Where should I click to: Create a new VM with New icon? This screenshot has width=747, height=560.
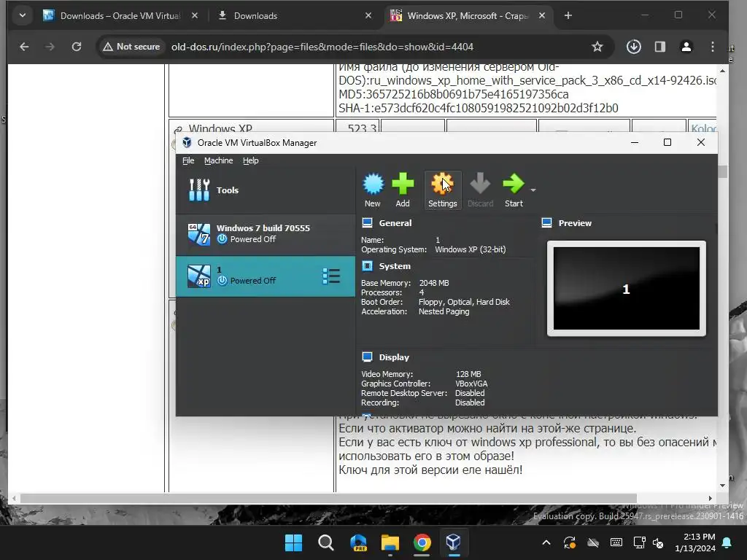click(x=373, y=190)
